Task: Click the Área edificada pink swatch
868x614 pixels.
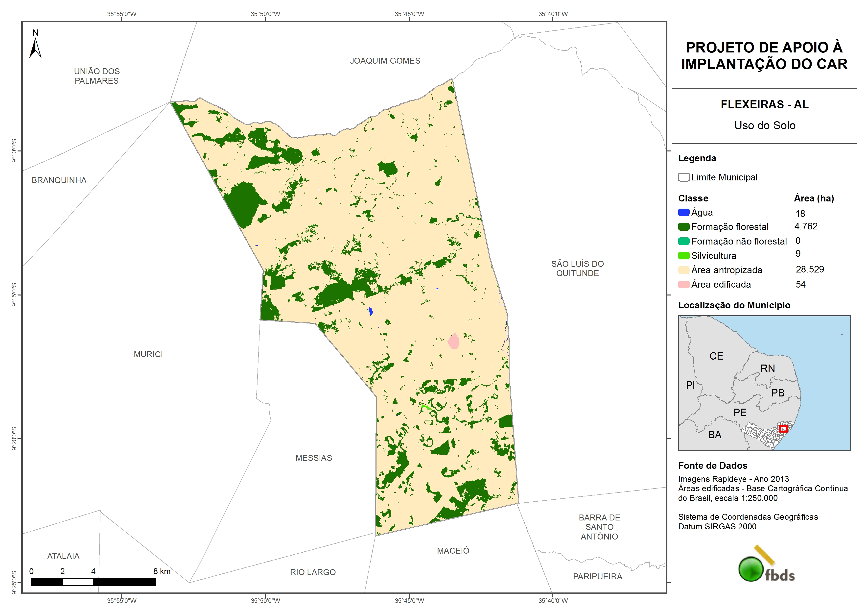Action: pos(683,285)
